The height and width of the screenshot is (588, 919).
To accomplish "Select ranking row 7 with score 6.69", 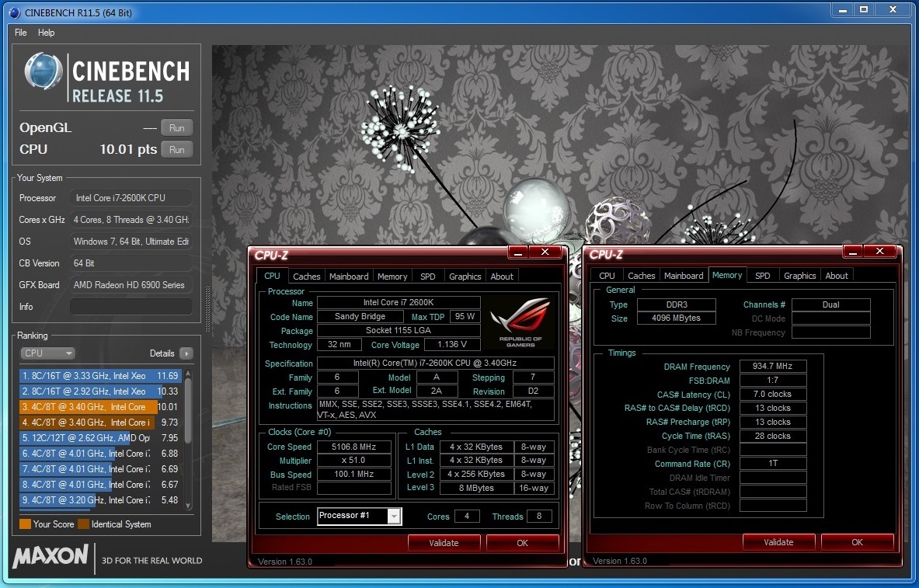I will click(100, 469).
